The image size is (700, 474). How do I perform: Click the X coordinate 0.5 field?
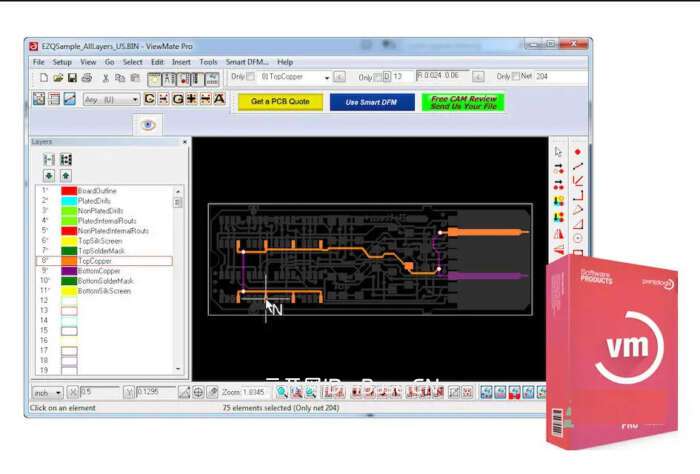(x=99, y=392)
